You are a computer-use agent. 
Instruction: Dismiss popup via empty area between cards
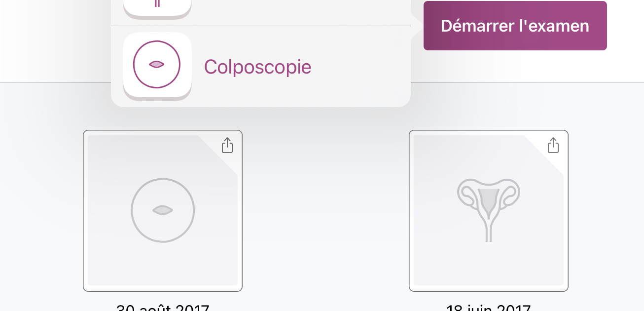click(325, 211)
